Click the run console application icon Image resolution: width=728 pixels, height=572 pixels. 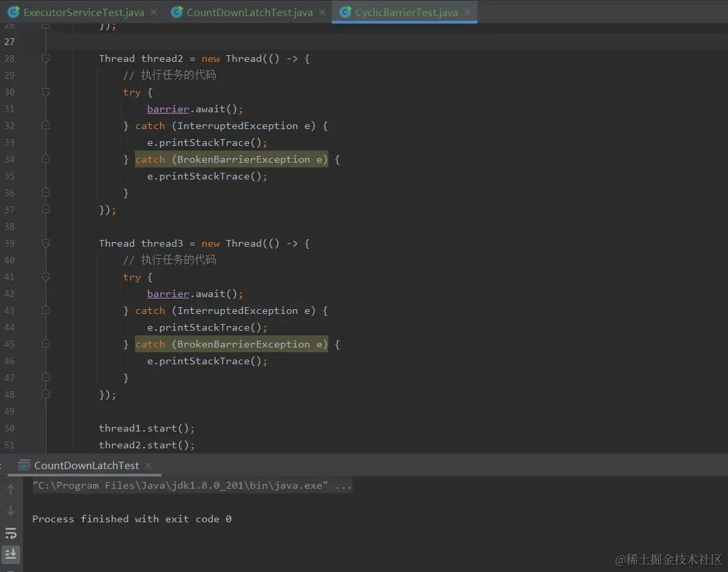pyautogui.click(x=24, y=465)
